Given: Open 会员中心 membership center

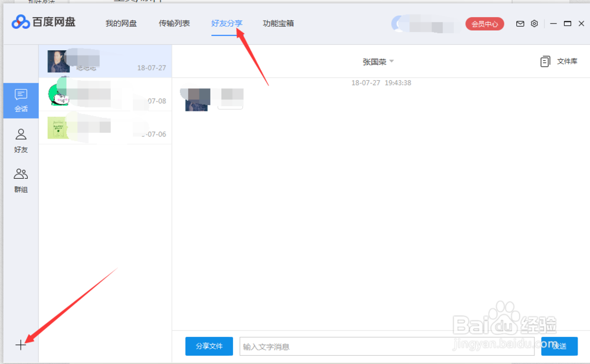Looking at the screenshot, I should tap(484, 24).
